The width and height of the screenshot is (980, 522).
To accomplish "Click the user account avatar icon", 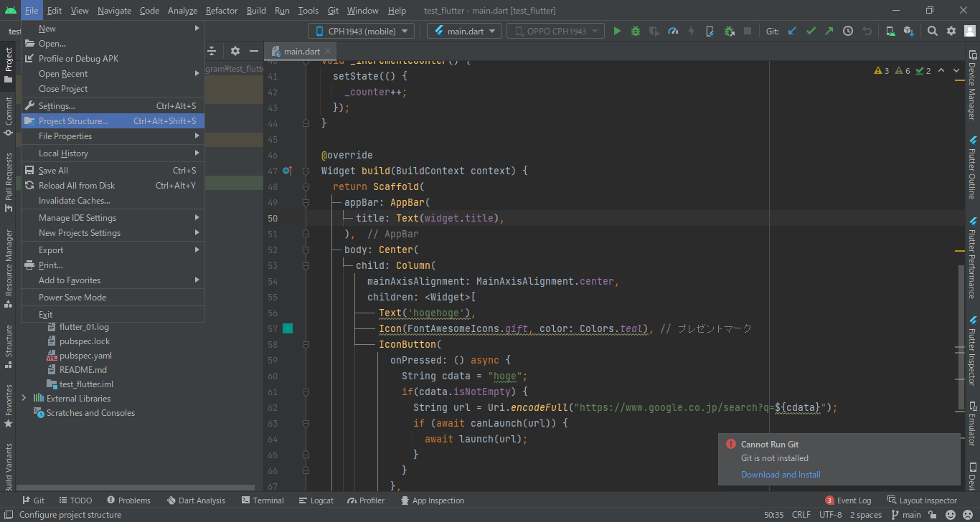I will (x=969, y=31).
